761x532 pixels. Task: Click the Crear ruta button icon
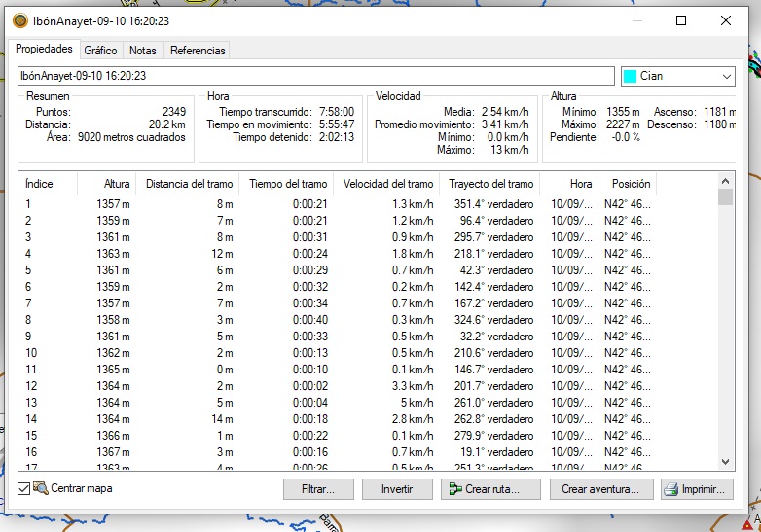[x=453, y=489]
